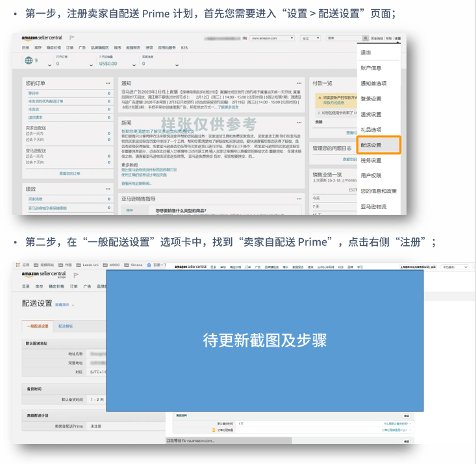This screenshot has width=476, height=464.
Task: Open the 未发货 orders link
Action: coord(33,109)
